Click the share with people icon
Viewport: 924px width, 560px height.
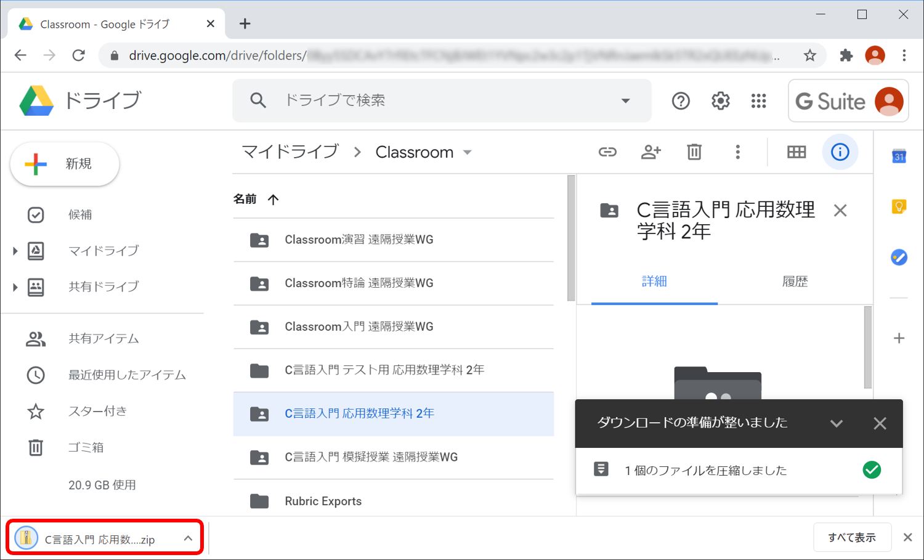click(x=650, y=152)
